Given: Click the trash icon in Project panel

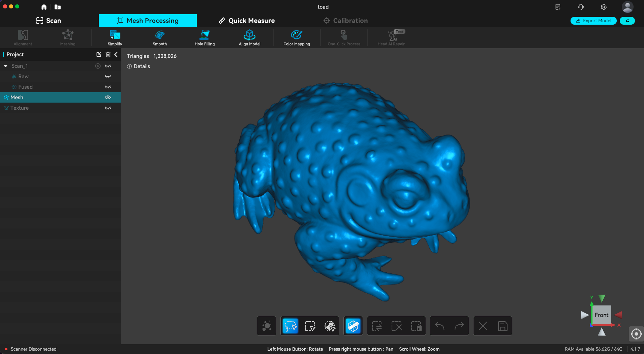Looking at the screenshot, I should [x=108, y=55].
